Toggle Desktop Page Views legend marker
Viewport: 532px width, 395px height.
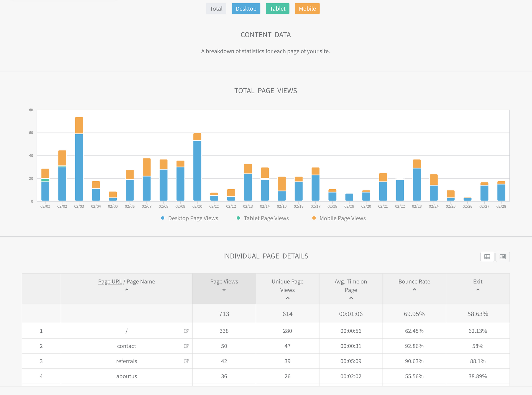[163, 218]
